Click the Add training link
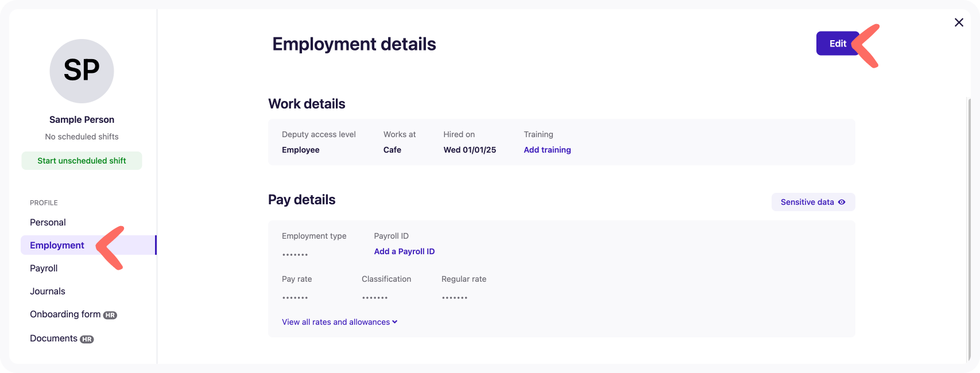The image size is (980, 373). tap(547, 150)
